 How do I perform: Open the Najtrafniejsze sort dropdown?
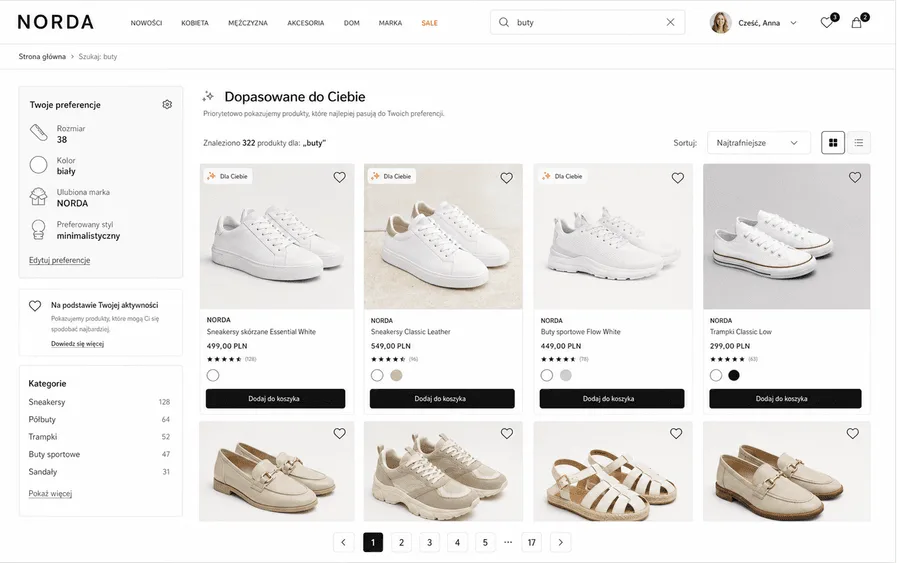pos(759,143)
